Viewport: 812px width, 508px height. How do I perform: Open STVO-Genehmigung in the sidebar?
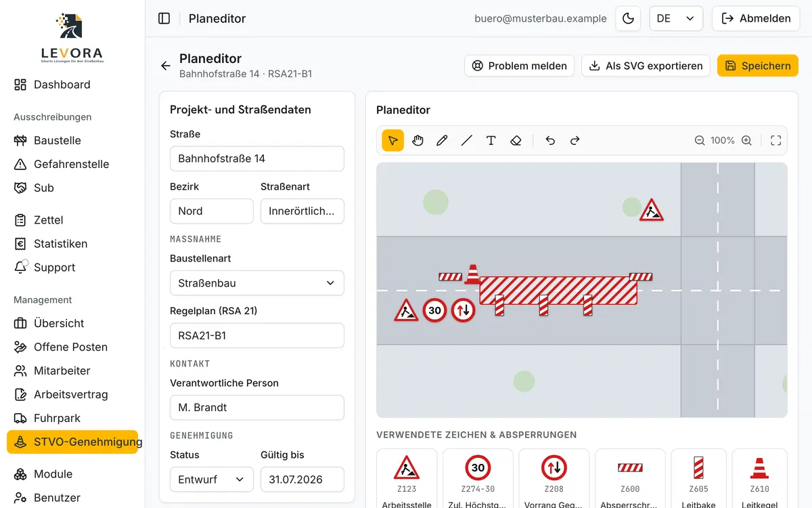pyautogui.click(x=72, y=442)
